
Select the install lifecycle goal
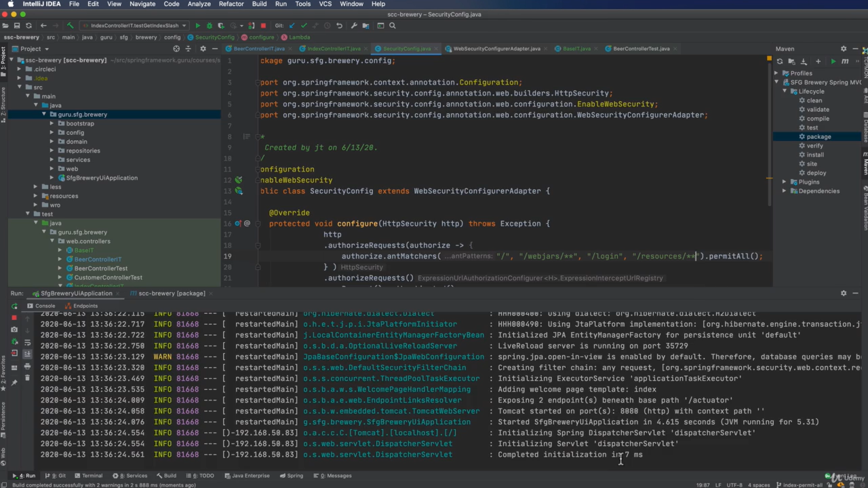pyautogui.click(x=815, y=155)
